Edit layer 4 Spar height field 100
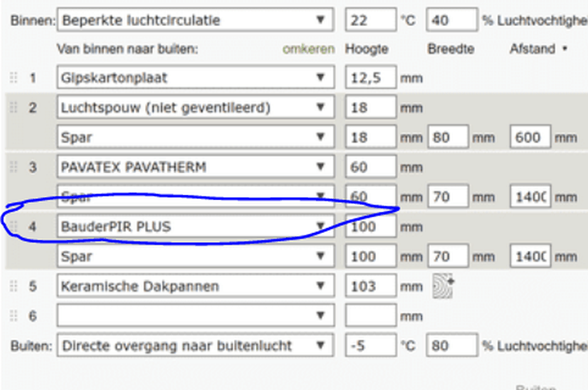The width and height of the screenshot is (588, 390). [370, 256]
